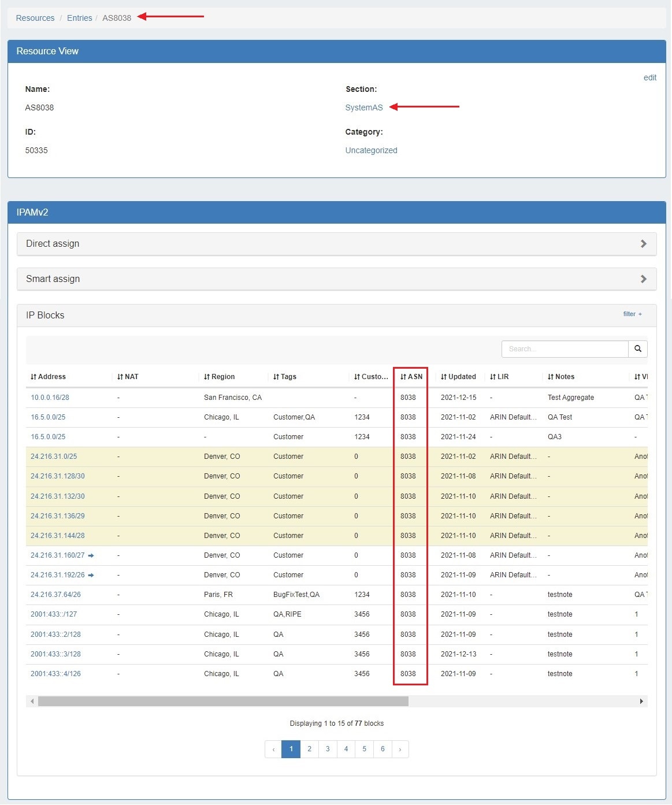
Task: Click the search magnifier icon button
Action: tap(638, 349)
